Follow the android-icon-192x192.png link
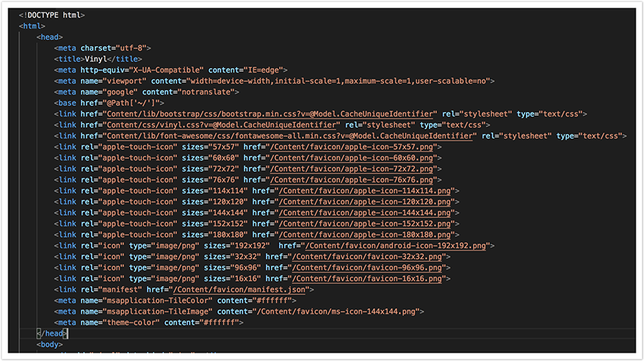Viewport: 644px width, 361px height. point(397,246)
